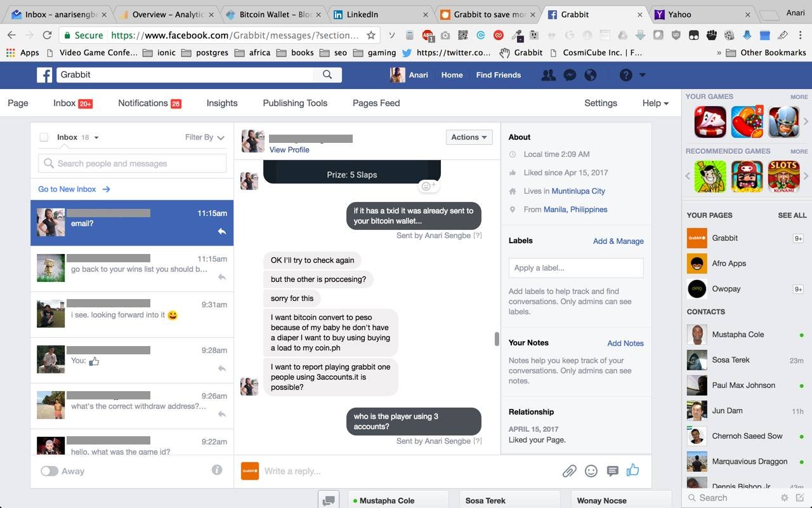Open the Muntinlupa City link
The width and height of the screenshot is (812, 508).
coord(578,191)
